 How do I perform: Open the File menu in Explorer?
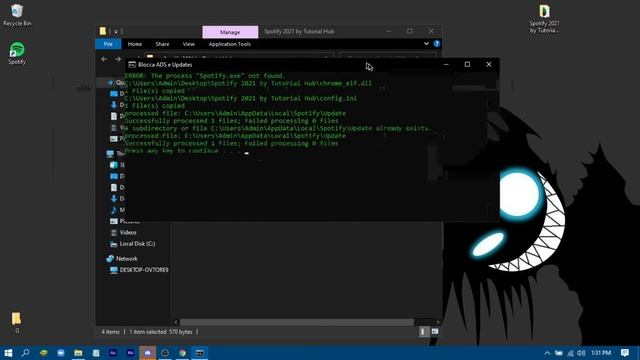click(108, 44)
